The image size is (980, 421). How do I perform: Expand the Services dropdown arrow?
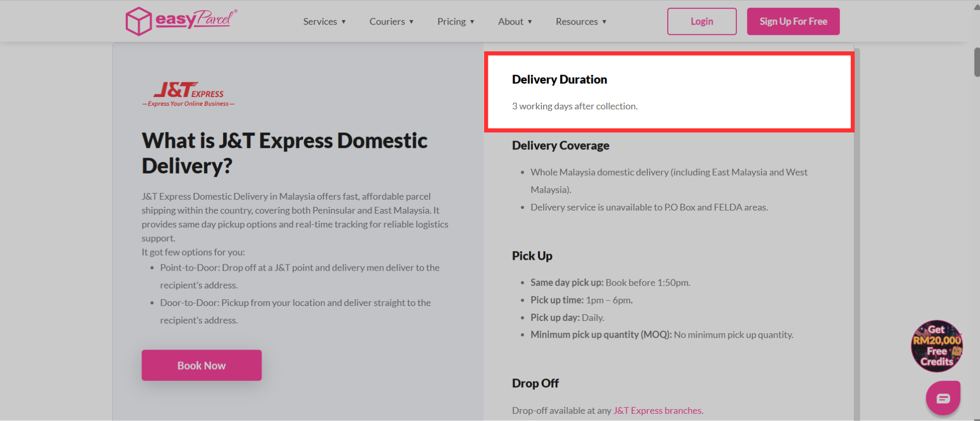(344, 22)
